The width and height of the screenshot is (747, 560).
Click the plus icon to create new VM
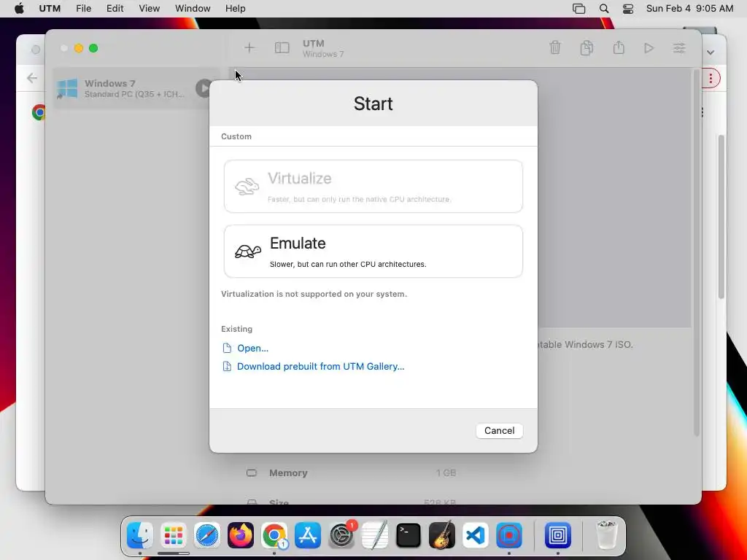(249, 47)
